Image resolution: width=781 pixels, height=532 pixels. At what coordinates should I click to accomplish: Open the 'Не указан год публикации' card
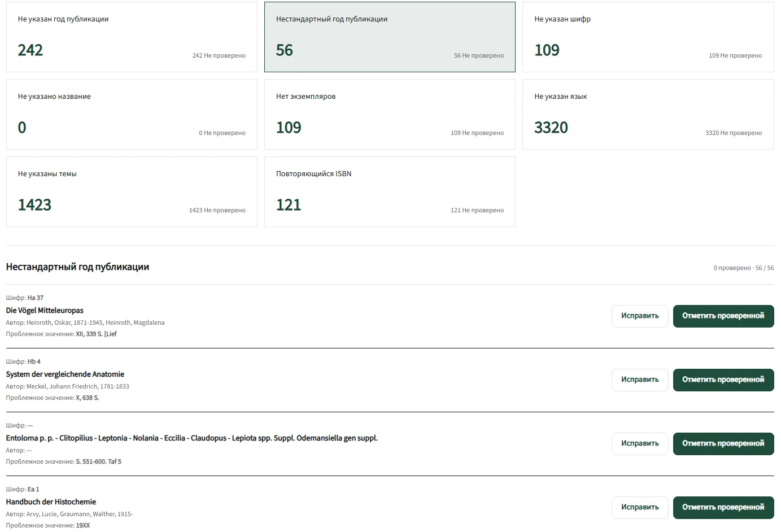(132, 37)
